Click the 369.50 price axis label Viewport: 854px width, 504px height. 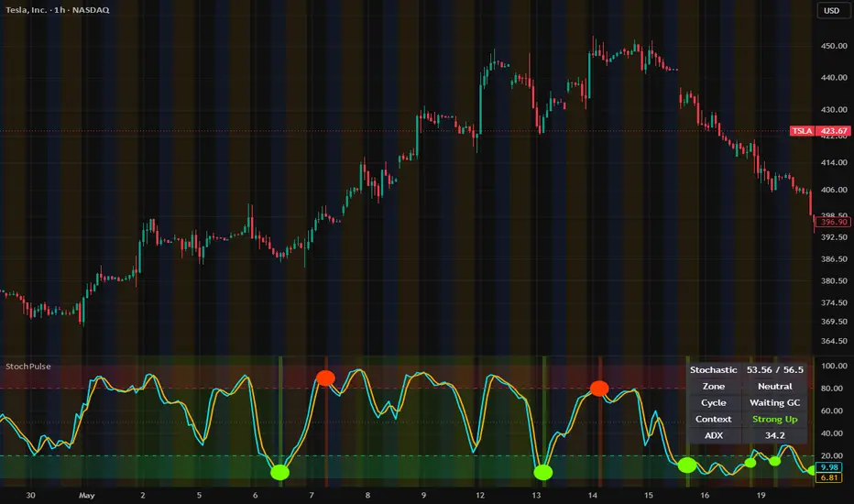point(834,322)
